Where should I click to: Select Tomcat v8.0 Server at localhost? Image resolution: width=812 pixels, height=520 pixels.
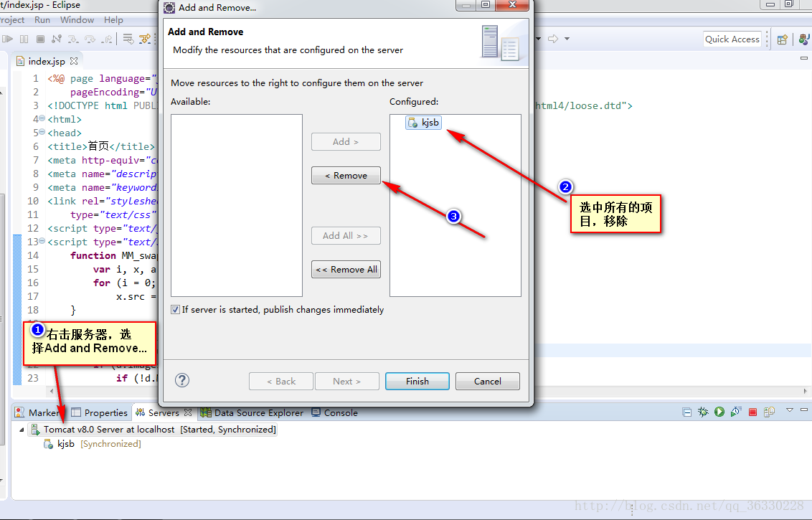pyautogui.click(x=153, y=430)
